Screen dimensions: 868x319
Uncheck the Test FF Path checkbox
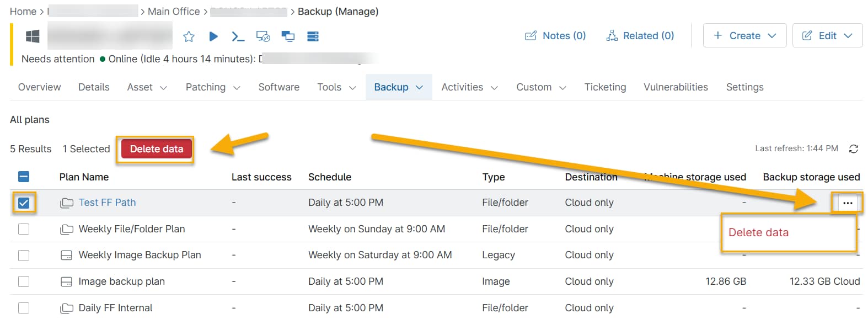24,203
